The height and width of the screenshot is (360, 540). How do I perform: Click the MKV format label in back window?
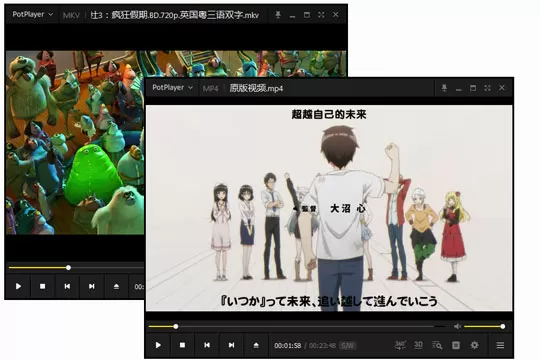pos(71,15)
